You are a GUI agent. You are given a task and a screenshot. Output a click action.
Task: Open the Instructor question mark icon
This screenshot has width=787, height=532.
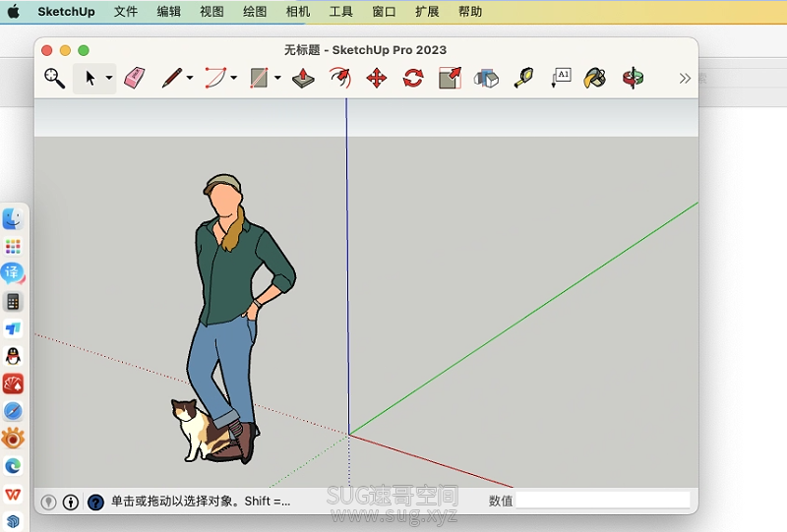(x=95, y=502)
